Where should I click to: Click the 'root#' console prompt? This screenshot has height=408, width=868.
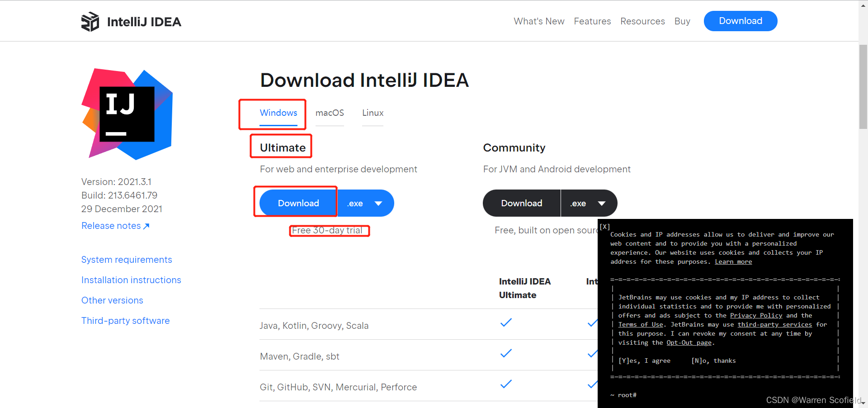(x=627, y=395)
